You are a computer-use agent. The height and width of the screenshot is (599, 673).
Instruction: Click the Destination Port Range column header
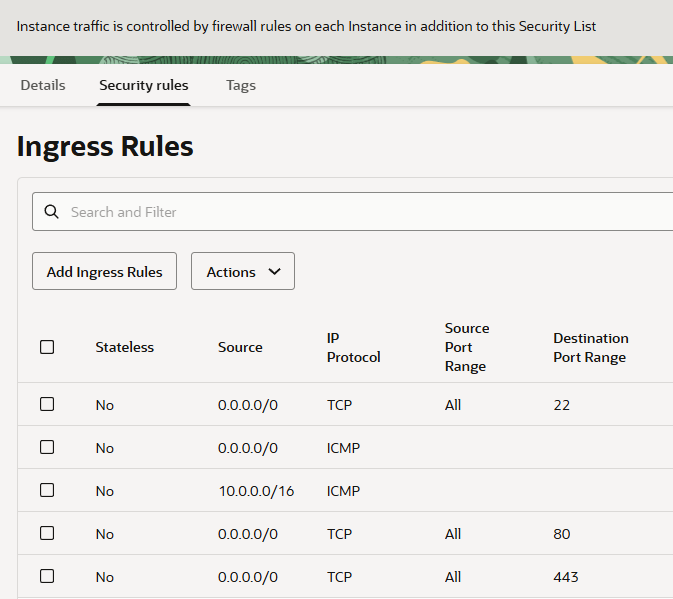pos(590,347)
